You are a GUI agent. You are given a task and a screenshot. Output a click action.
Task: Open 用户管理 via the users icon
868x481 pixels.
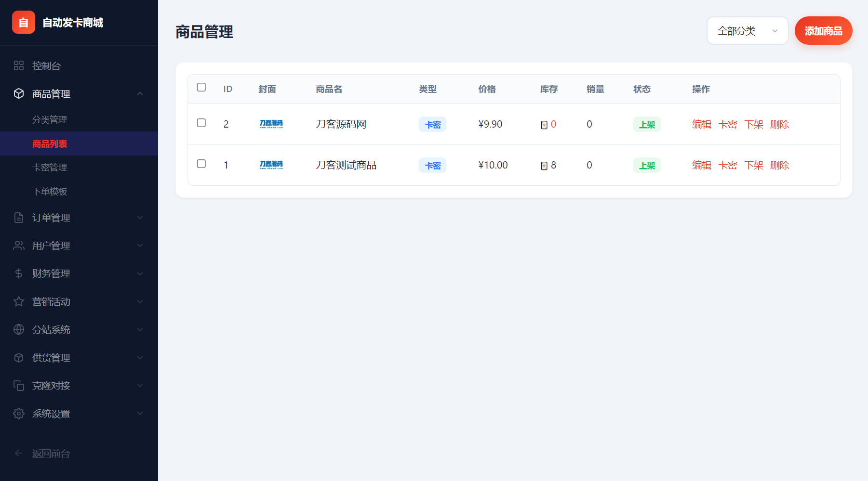(x=19, y=246)
